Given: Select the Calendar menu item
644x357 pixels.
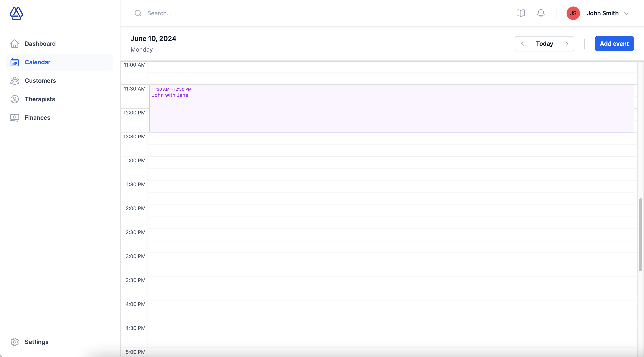Looking at the screenshot, I should [38, 62].
